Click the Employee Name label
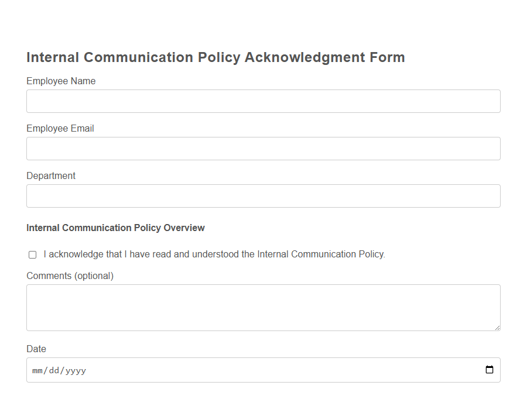The image size is (527, 420). coord(60,81)
